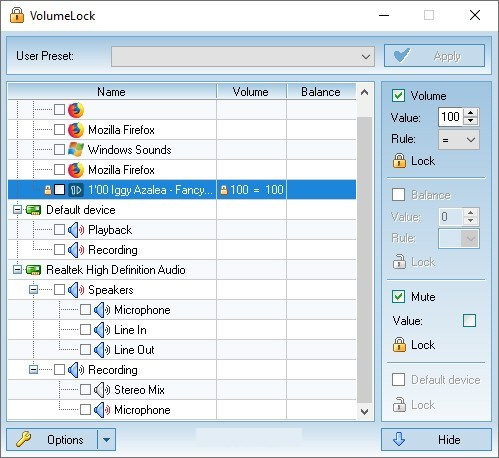This screenshot has width=499, height=458.
Task: Enable the Balance checkbox
Action: click(x=399, y=195)
